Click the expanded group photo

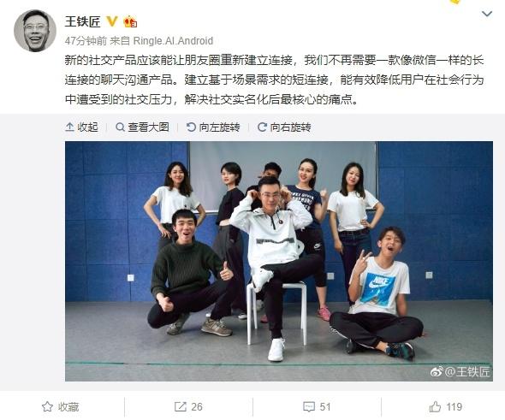pos(279,261)
